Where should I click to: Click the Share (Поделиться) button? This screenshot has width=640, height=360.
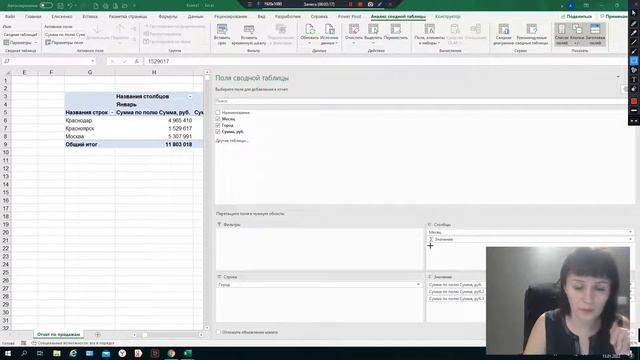pyautogui.click(x=577, y=16)
